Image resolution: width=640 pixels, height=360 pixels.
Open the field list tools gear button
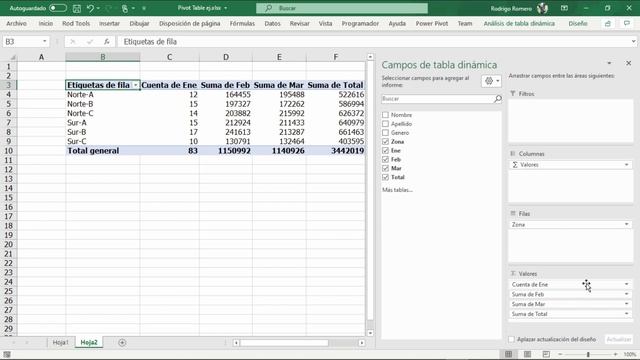click(x=491, y=81)
